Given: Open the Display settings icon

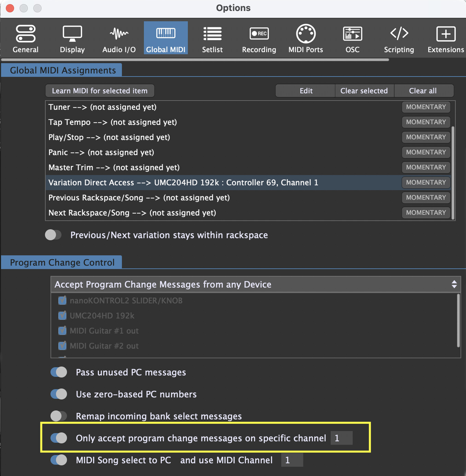Looking at the screenshot, I should tap(72, 38).
